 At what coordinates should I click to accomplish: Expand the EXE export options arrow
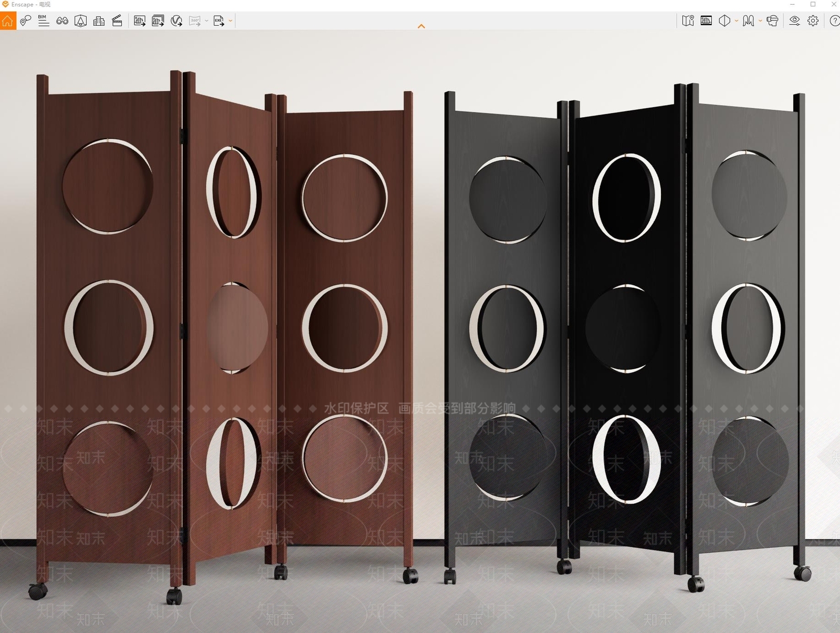point(230,21)
